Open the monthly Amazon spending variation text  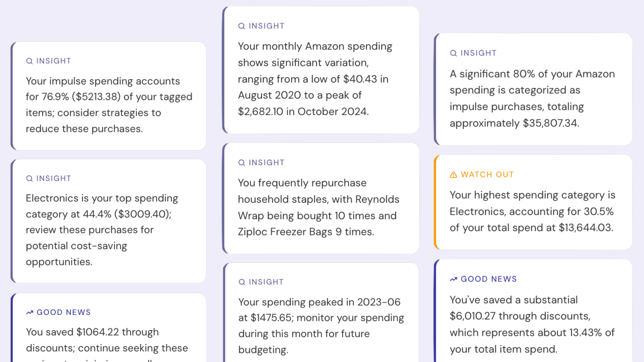[x=315, y=79]
